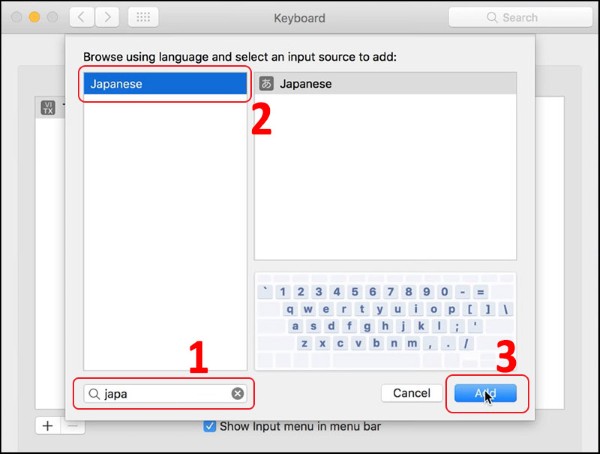Click the back navigation arrow
Screen dimensions: 600x454
coord(83,18)
